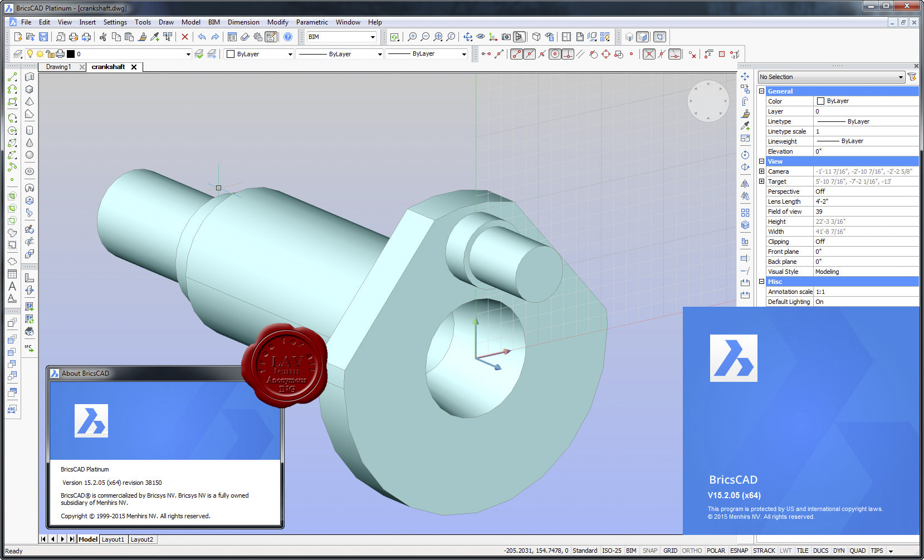924x560 pixels.
Task: Expand the Target property row
Action: click(x=761, y=181)
